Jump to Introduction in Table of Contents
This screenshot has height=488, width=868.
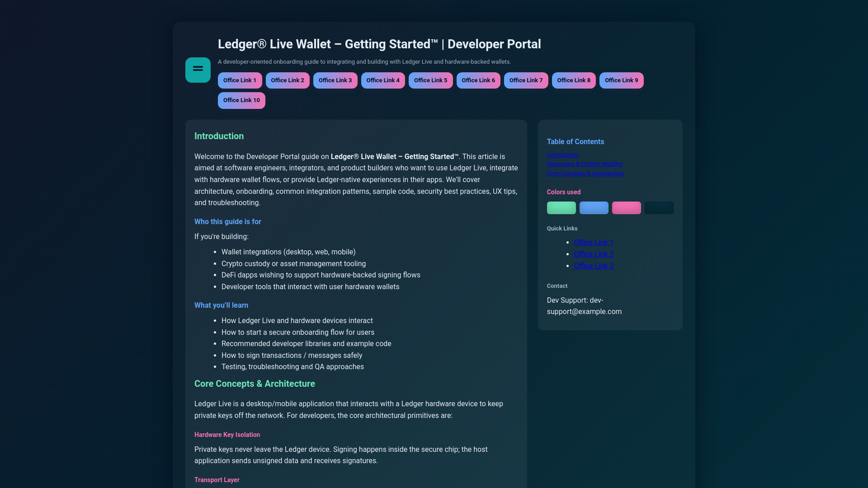click(x=562, y=155)
